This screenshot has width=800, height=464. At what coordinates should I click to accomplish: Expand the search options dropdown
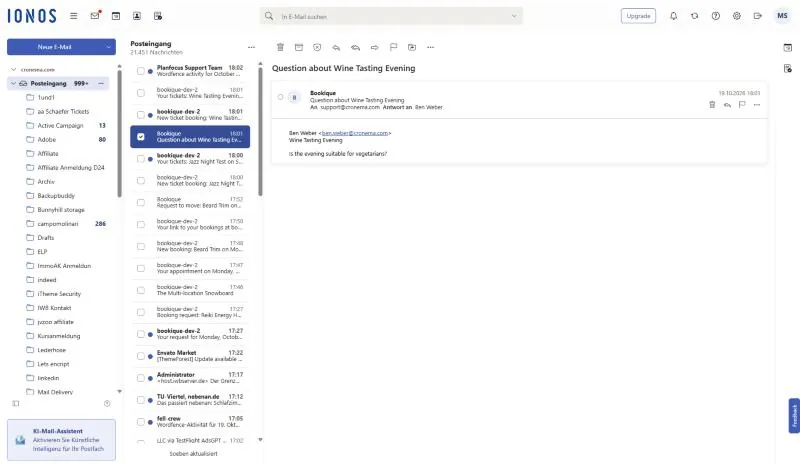(x=514, y=16)
